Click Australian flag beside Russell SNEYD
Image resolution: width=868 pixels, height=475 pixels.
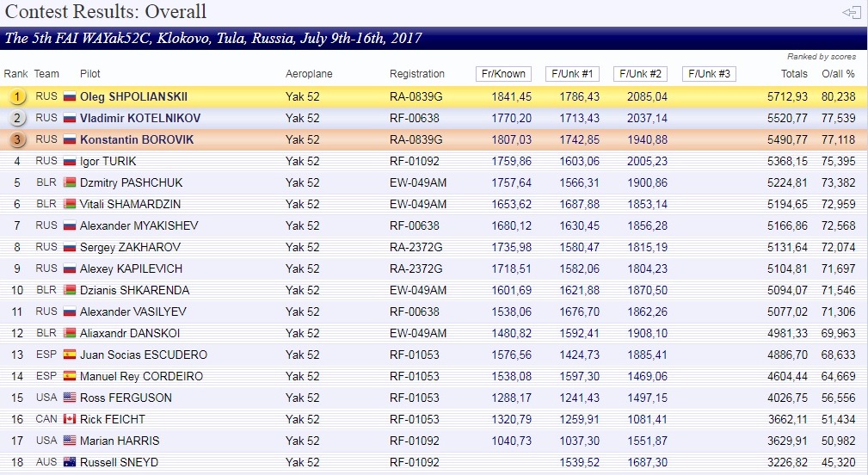(x=69, y=462)
